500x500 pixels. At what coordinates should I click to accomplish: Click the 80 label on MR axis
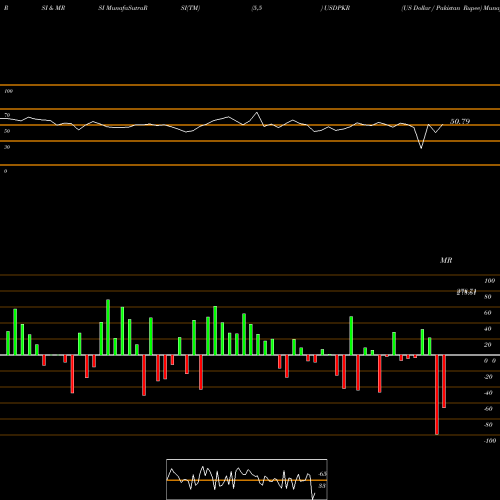488,297
